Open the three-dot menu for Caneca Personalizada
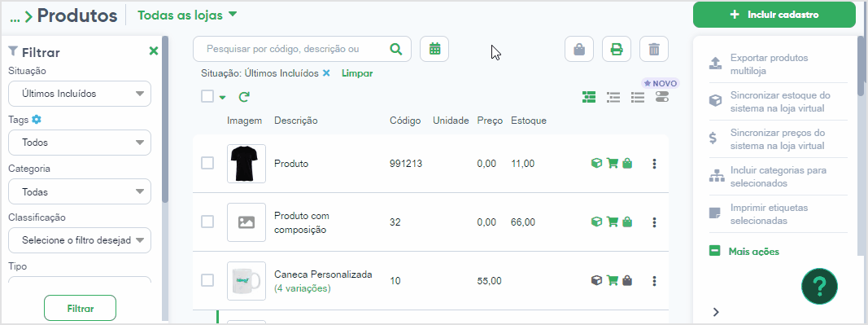The height and width of the screenshot is (325, 868). [x=654, y=281]
